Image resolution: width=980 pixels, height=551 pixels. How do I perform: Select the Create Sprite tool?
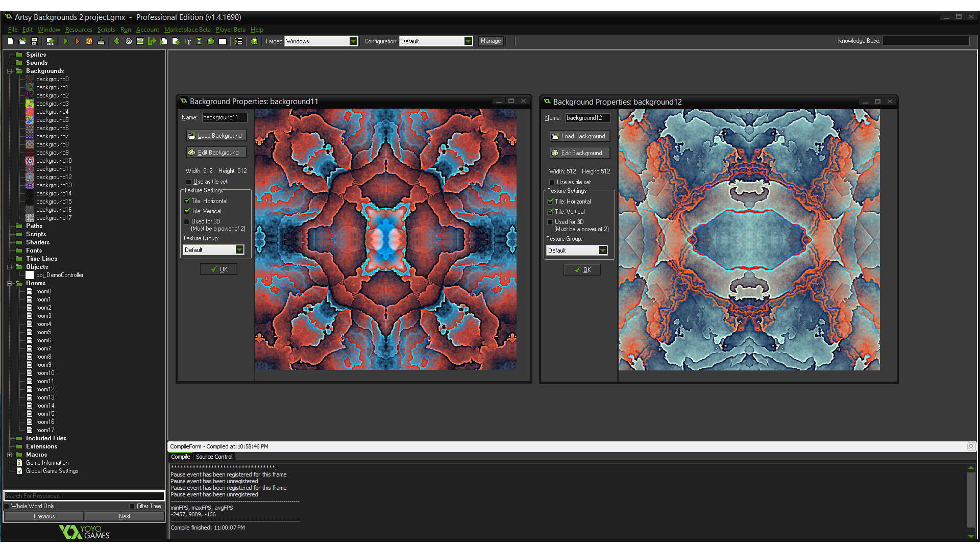click(117, 41)
